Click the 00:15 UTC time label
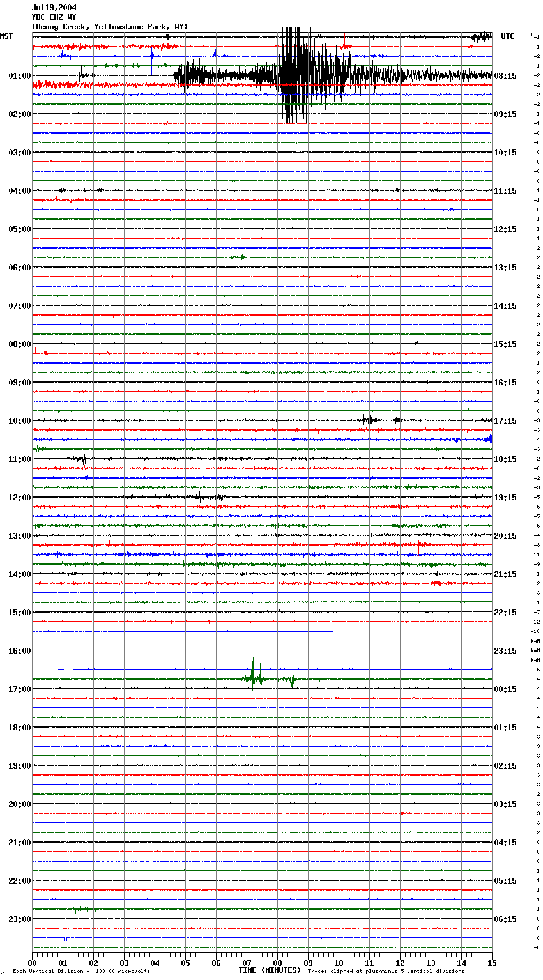This screenshot has width=543, height=980. coord(505,689)
